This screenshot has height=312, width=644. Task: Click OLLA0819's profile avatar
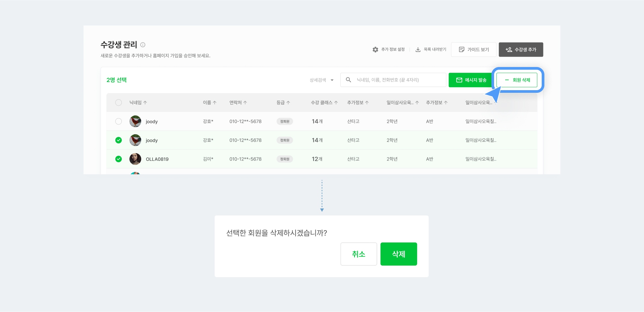point(135,159)
